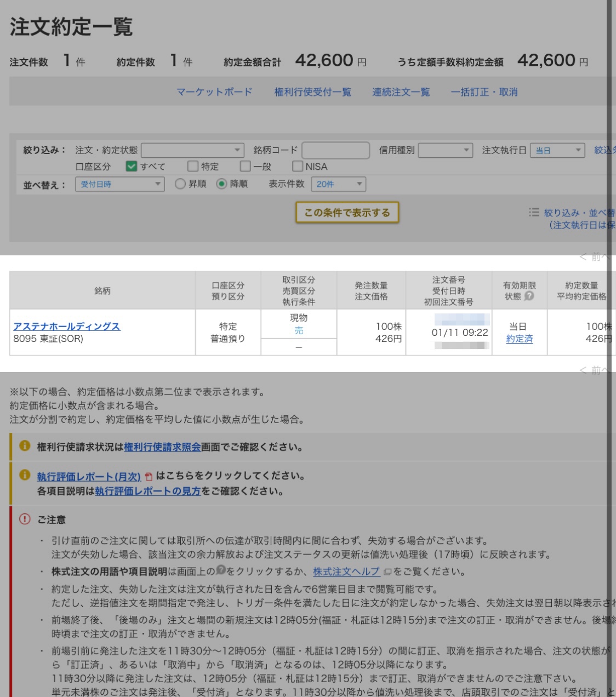Open the 信用種別 dropdown

445,150
